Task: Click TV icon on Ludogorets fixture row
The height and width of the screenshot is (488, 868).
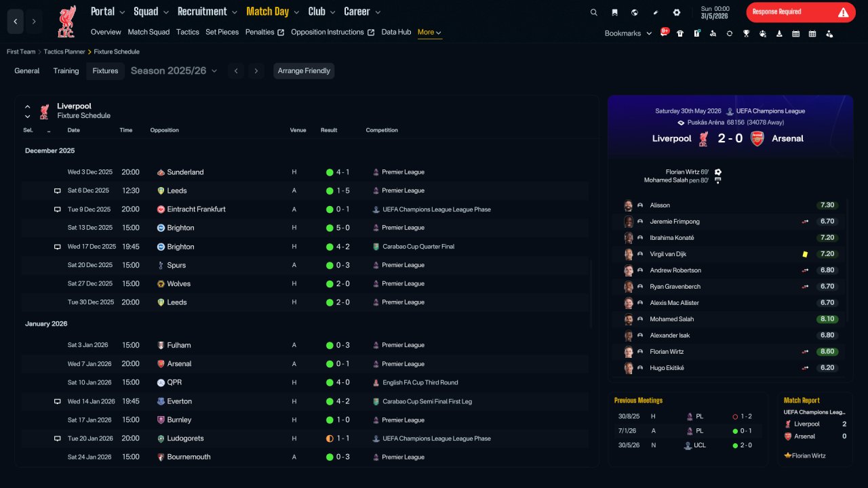Action: click(x=58, y=439)
